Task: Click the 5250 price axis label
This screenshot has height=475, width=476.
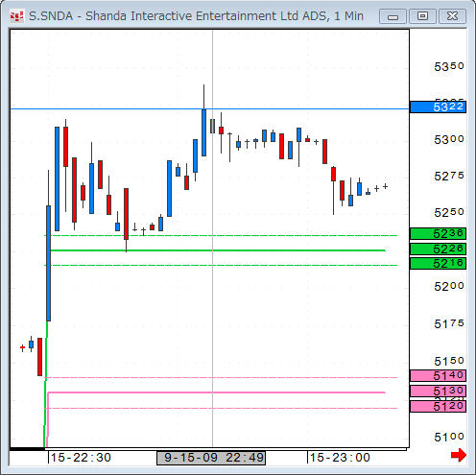Action: tap(449, 212)
